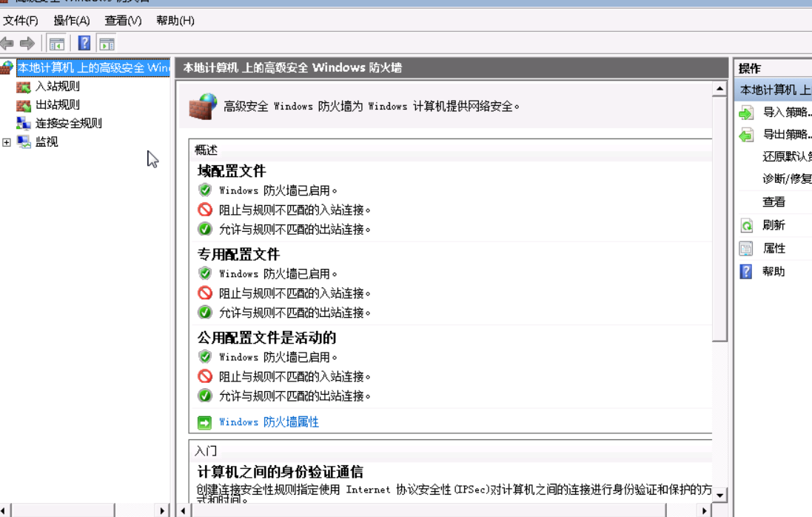Click the 监视 monitor icon in tree
812x517 pixels.
click(x=23, y=142)
